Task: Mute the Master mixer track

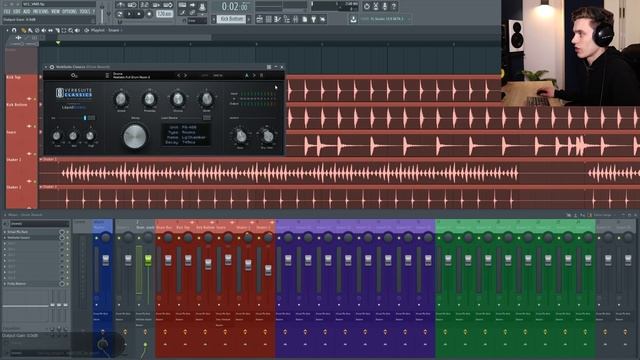Action: (97, 238)
